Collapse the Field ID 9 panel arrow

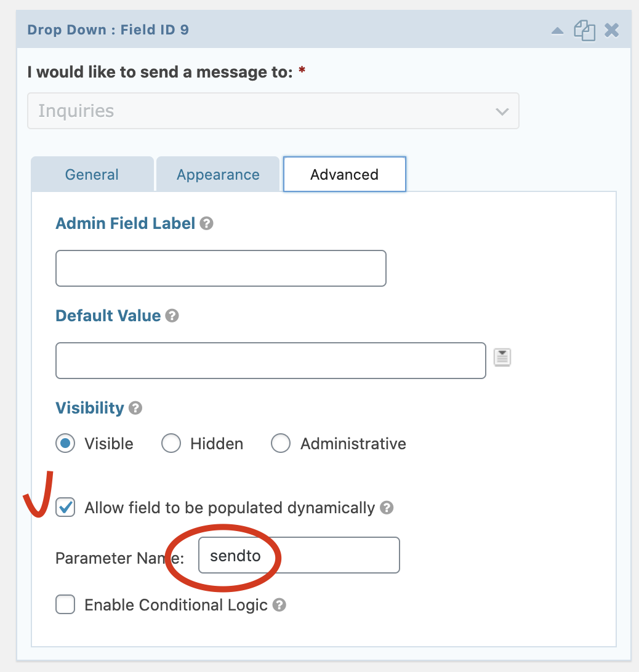click(557, 31)
